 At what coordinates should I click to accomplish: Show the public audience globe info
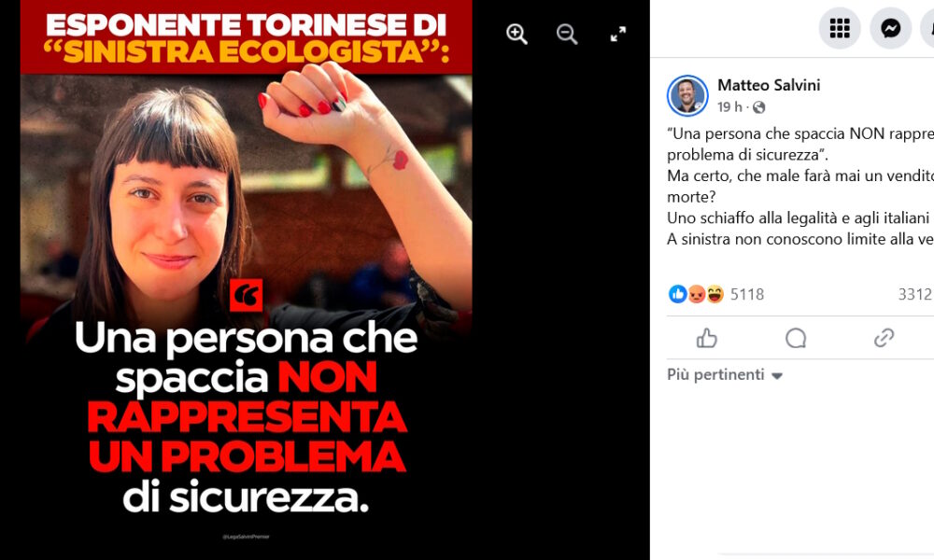point(758,107)
